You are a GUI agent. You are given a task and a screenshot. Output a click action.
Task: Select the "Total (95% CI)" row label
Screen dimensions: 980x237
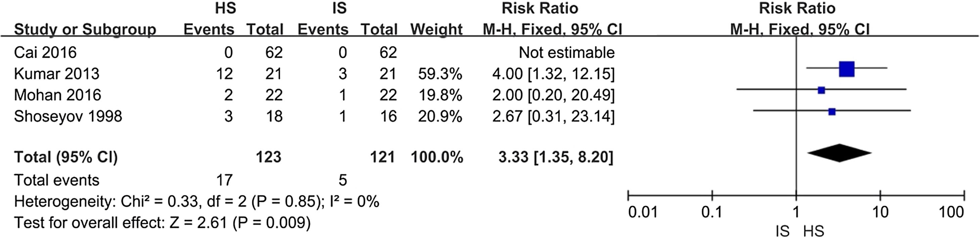(x=66, y=157)
